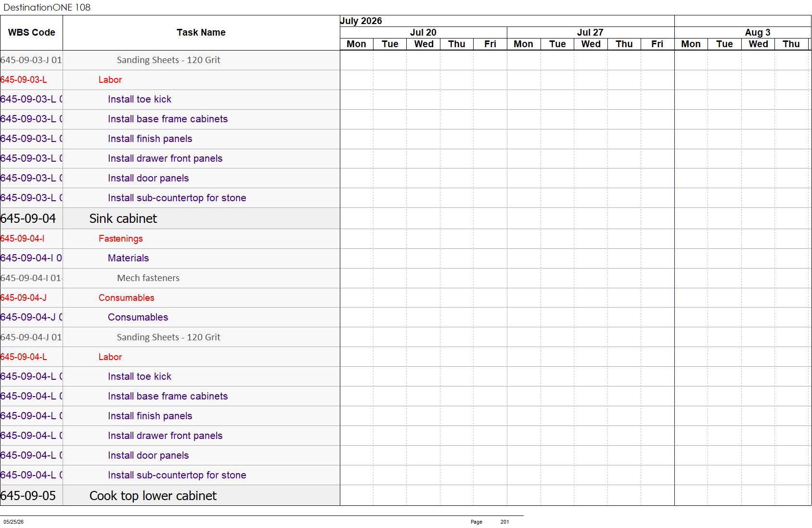Click the Fri header under Jul 20
Viewport: 812px width, 528px height.
tap(490, 44)
